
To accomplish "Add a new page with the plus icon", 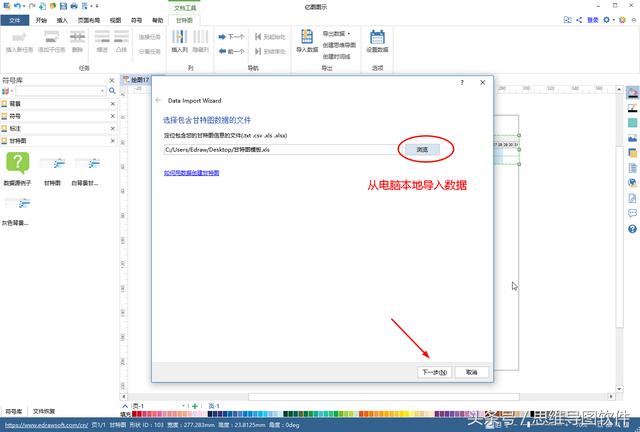I will click(x=195, y=406).
